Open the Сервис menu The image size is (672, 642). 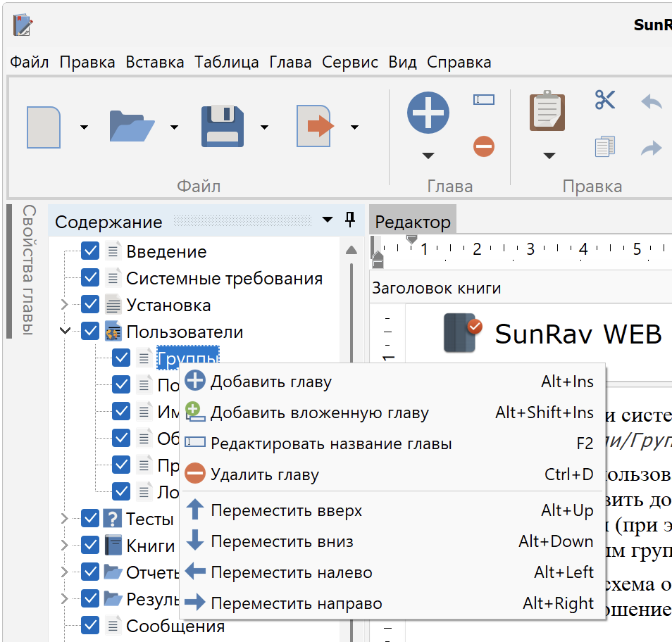(350, 62)
